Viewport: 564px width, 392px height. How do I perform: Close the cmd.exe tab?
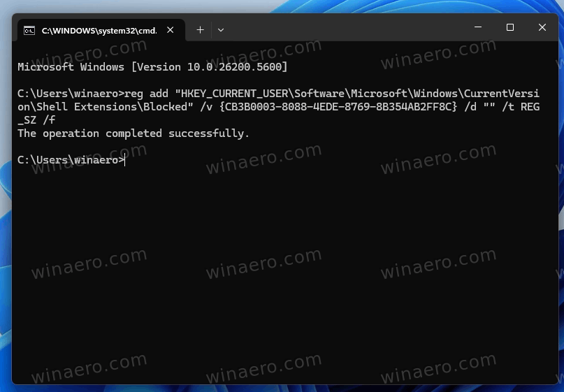pos(171,30)
